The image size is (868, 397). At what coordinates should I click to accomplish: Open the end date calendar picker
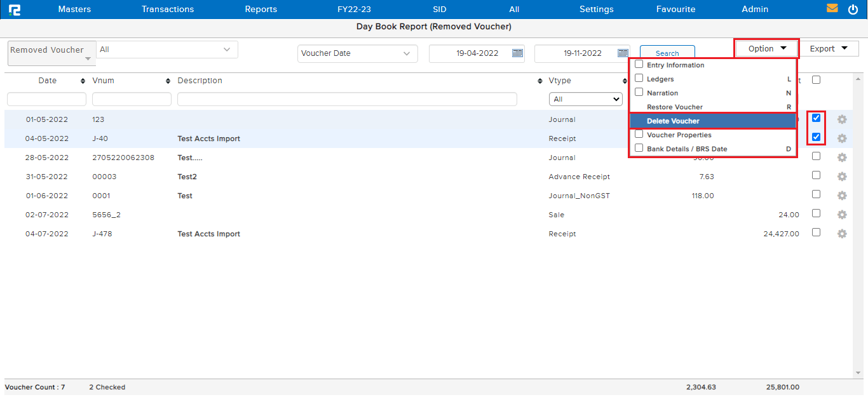tap(623, 53)
